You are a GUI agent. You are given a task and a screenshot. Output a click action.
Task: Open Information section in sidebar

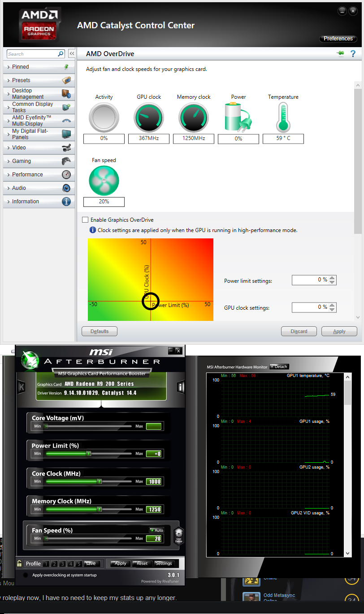point(39,202)
